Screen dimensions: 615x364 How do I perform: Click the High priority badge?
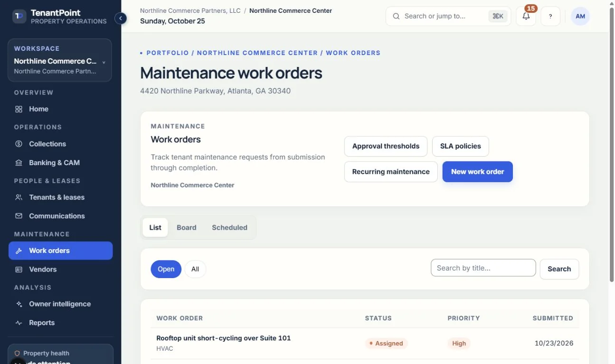pos(459,344)
